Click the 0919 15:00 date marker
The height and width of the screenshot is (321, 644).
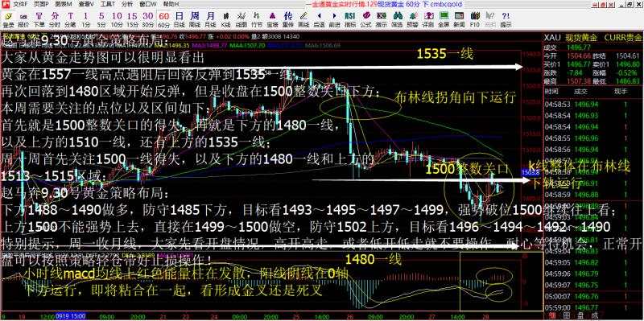71,316
